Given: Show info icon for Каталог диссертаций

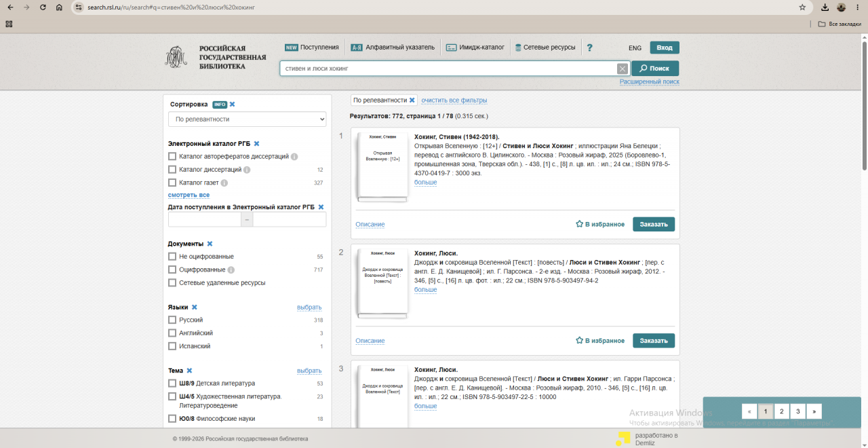Looking at the screenshot, I should 247,170.
